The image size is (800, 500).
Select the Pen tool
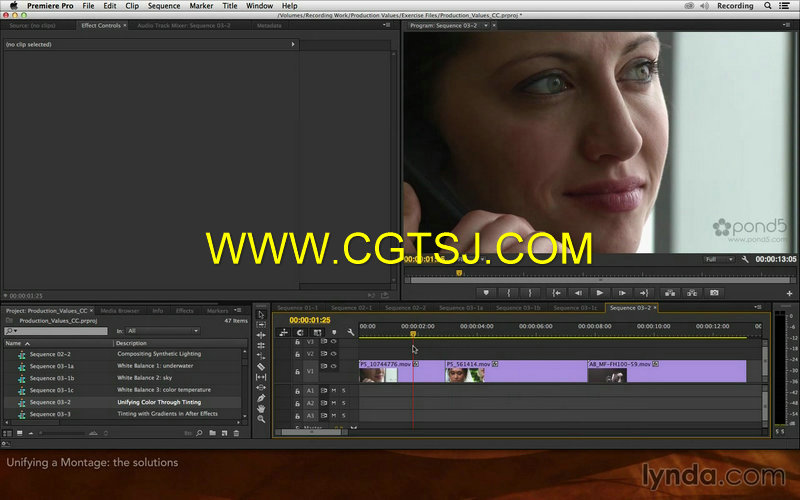(x=261, y=398)
